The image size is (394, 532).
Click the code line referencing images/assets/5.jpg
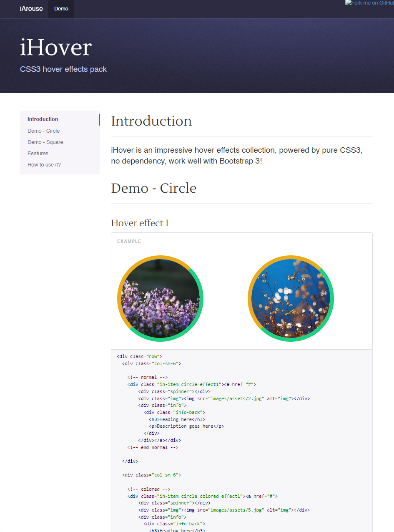point(224,510)
